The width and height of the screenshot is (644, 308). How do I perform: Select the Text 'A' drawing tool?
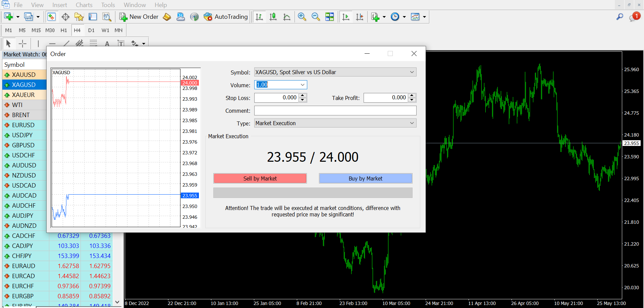point(107,44)
